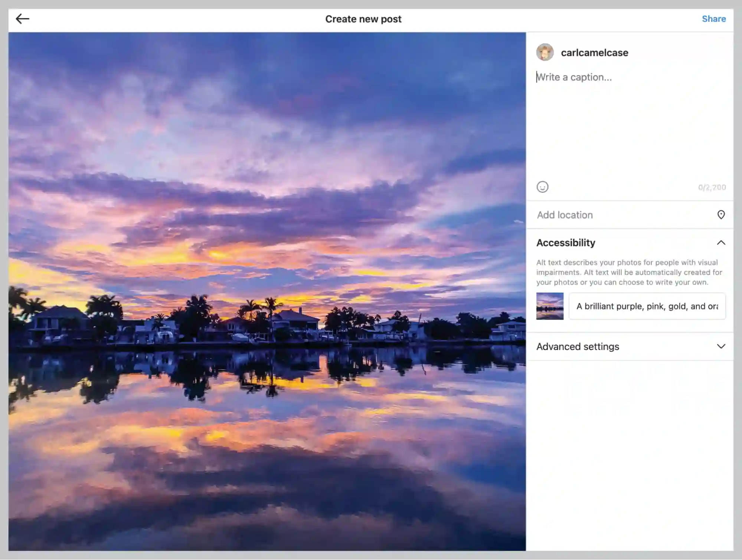Click the Advanced settings label
This screenshot has width=742, height=560.
[x=578, y=346]
